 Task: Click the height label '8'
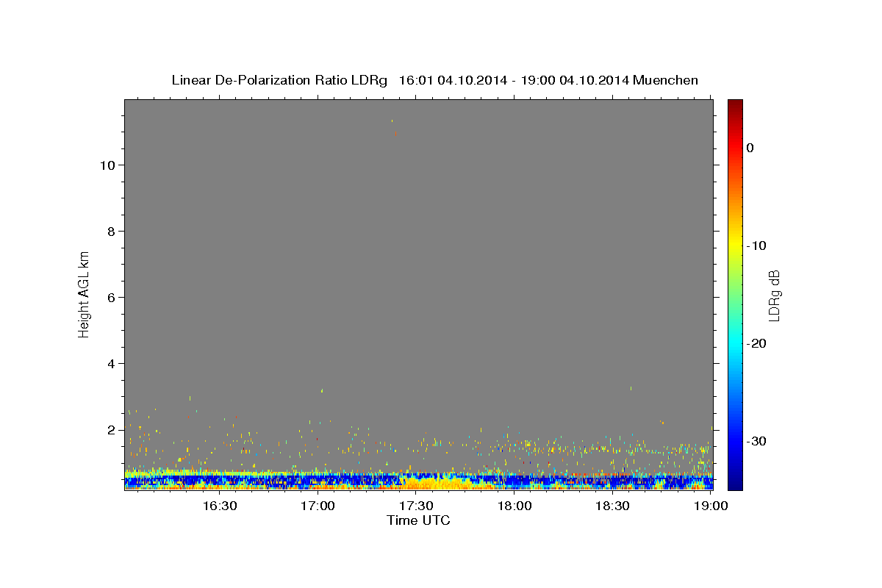tap(110, 231)
